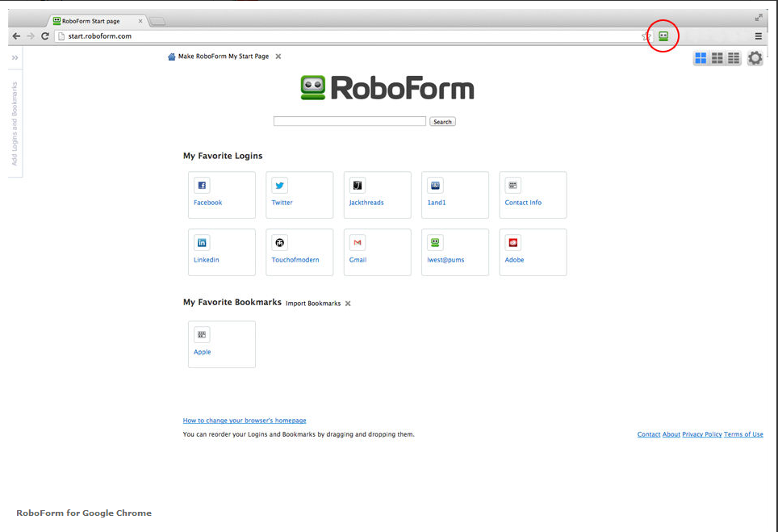Click the large RoboForm logo
The height and width of the screenshot is (532, 778).
387,88
